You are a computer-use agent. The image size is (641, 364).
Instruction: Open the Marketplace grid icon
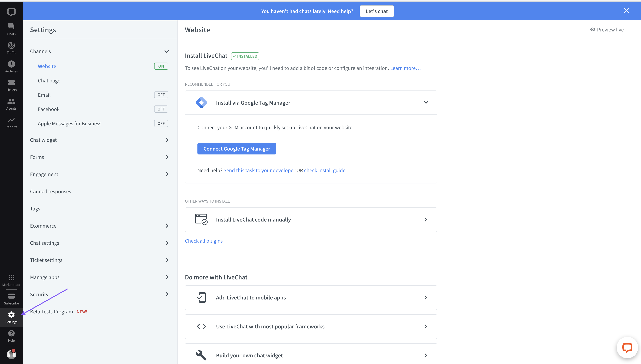point(11,277)
